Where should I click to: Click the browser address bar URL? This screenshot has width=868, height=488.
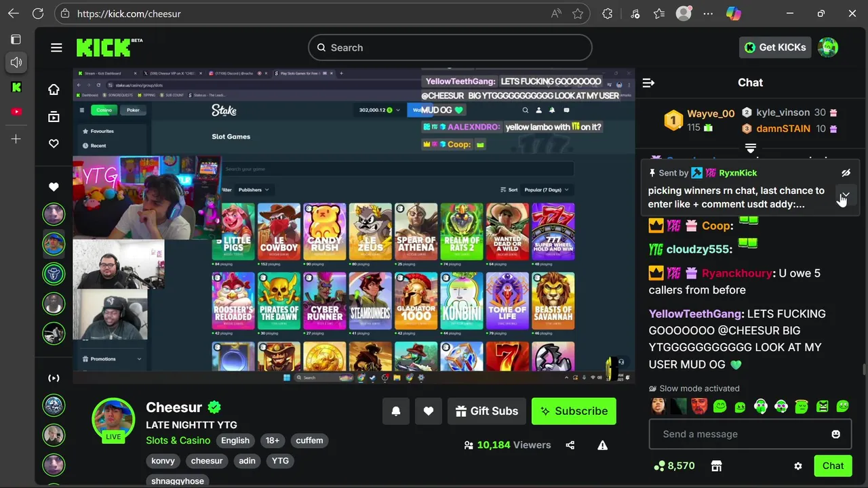click(129, 14)
